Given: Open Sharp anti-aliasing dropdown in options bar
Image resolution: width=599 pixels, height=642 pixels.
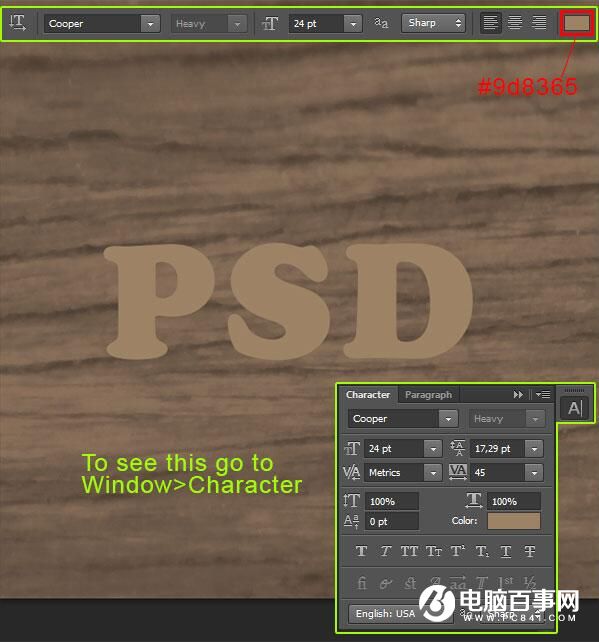Looking at the screenshot, I should pos(433,23).
